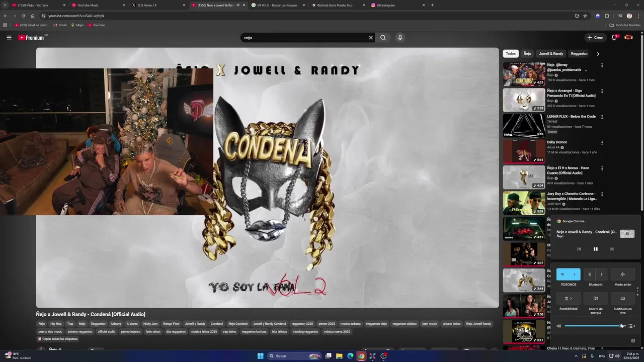Reload the page in Chrome

point(23,16)
